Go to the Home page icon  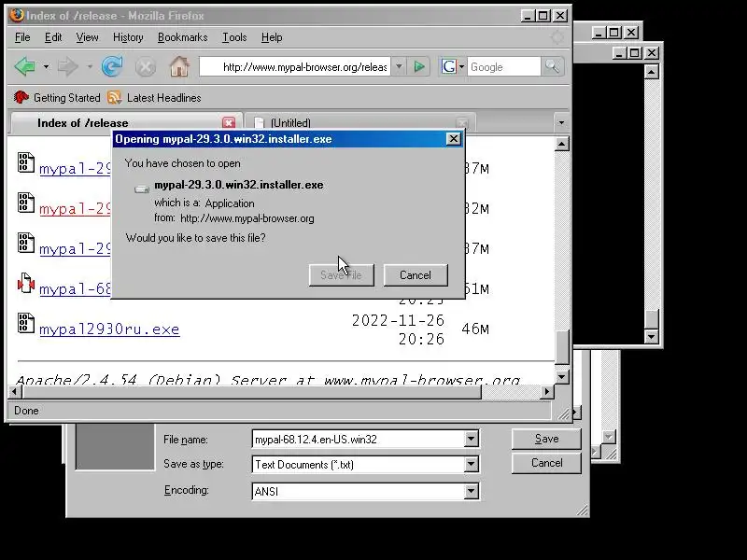pyautogui.click(x=179, y=66)
